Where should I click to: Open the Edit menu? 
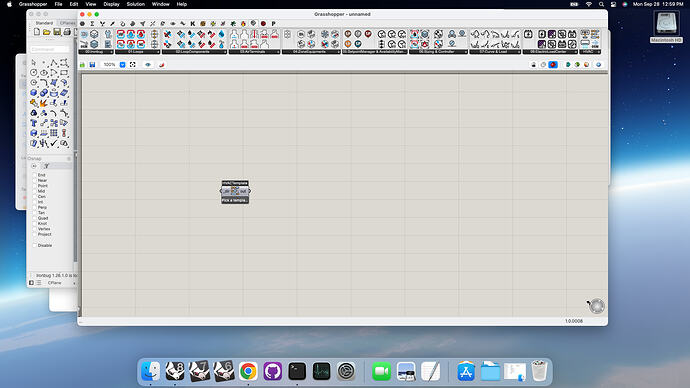(74, 4)
